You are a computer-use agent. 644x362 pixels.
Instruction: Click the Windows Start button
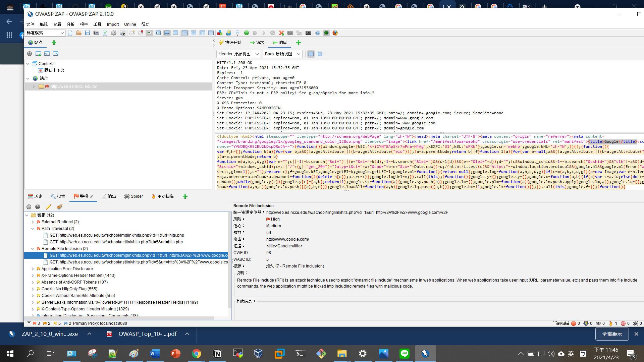click(10, 354)
